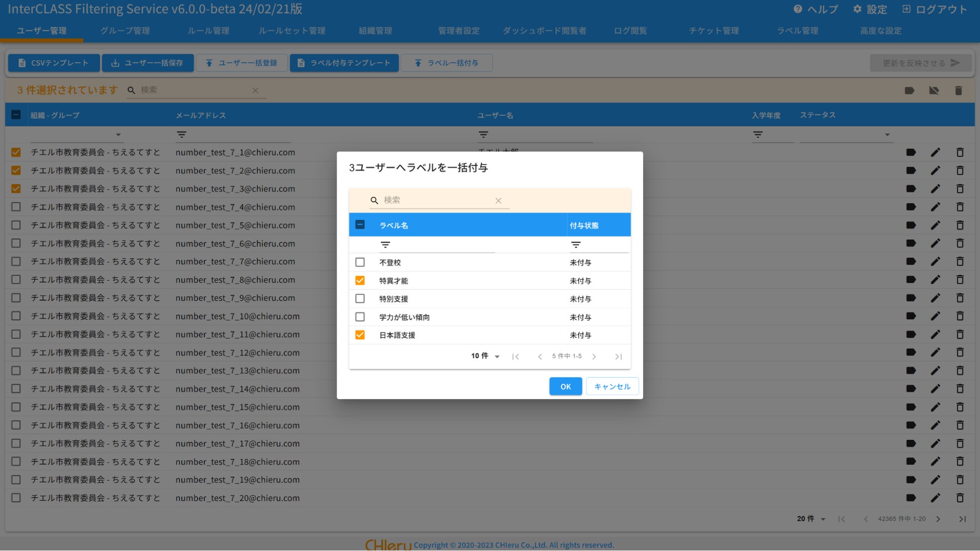Expand the 組織-グループ filter dropdown
Screen dimensions: 980x551
pyautogui.click(x=118, y=135)
